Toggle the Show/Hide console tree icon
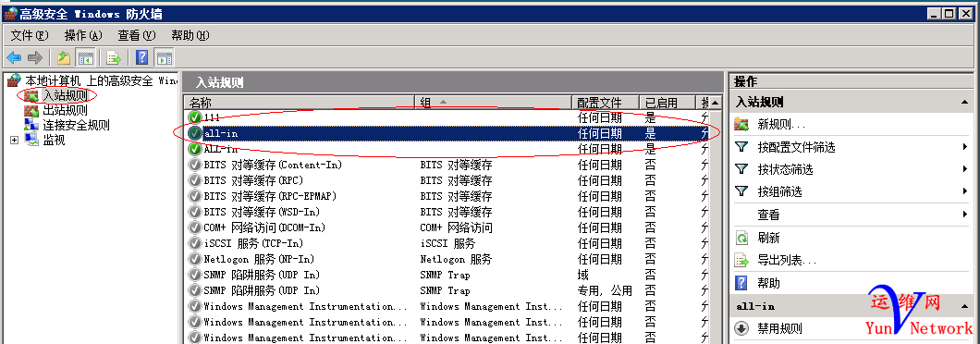 coord(85,58)
